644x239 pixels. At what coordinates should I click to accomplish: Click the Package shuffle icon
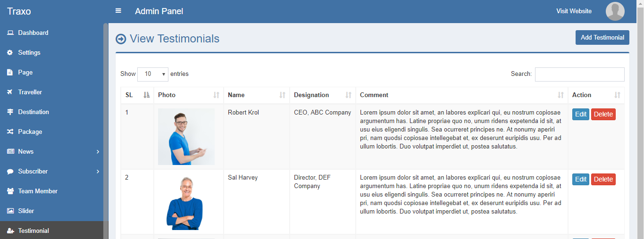[x=10, y=132]
